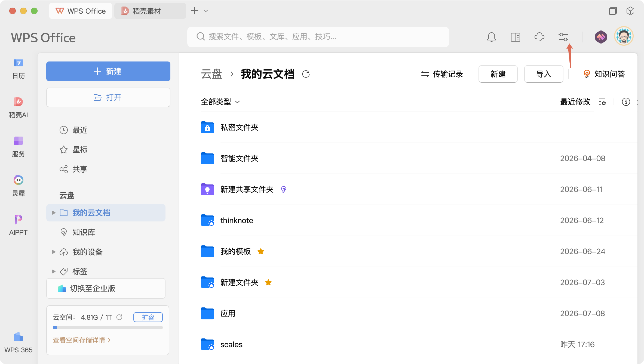Open the 全部类型 filter dropdown
Viewport: 644px width, 364px height.
(x=220, y=102)
